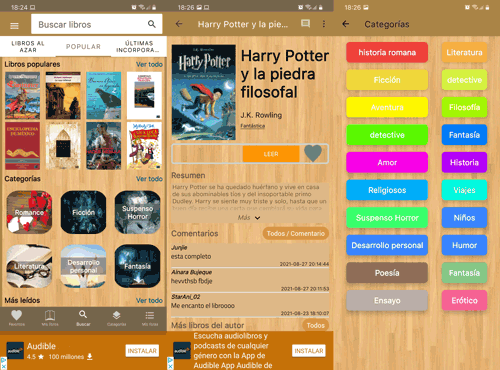The height and width of the screenshot is (370, 500).
Task: Open the list icon in bottom bar
Action: (150, 318)
